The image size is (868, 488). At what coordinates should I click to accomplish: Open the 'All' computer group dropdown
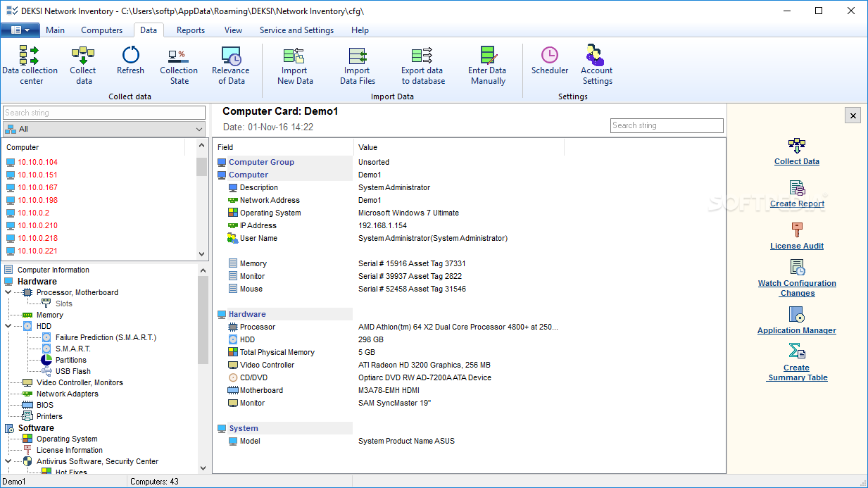103,129
